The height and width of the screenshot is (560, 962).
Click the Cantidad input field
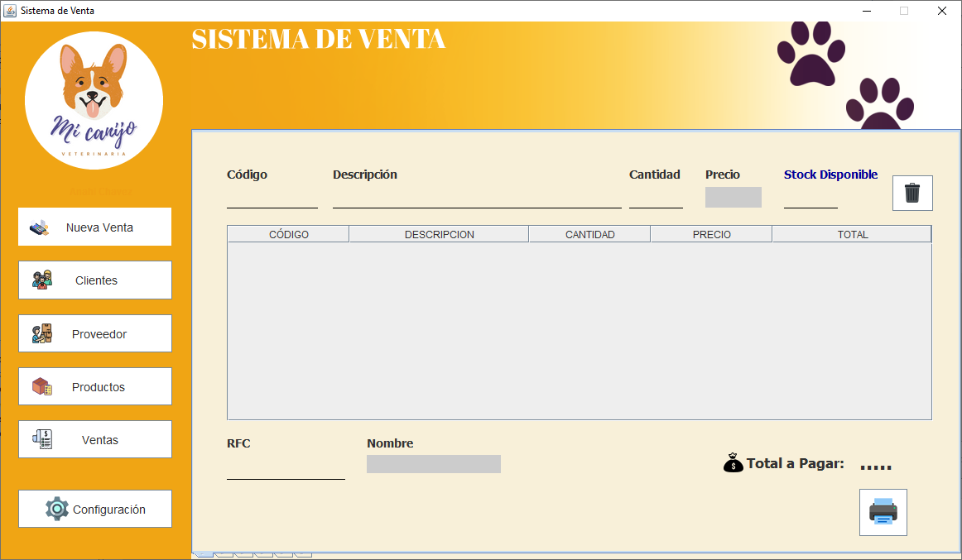tap(655, 201)
